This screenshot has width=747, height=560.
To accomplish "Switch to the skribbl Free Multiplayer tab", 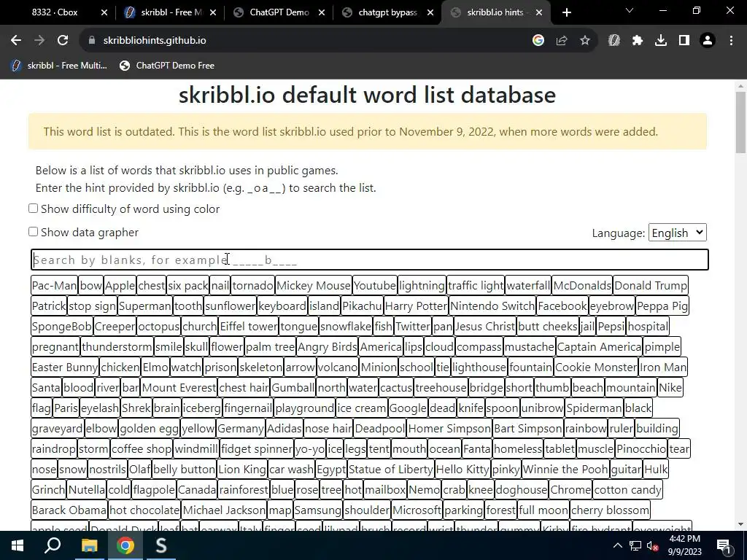I will 171,12.
